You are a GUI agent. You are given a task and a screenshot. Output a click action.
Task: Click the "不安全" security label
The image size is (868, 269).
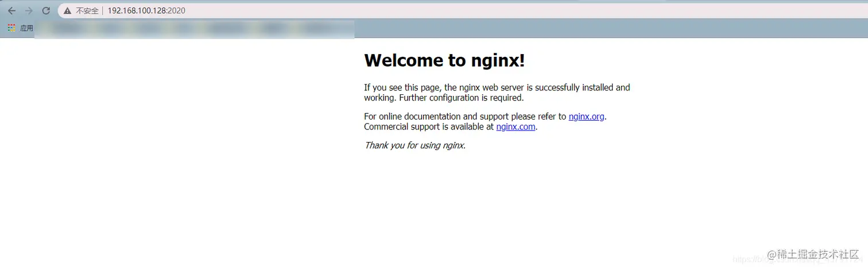pyautogui.click(x=87, y=11)
